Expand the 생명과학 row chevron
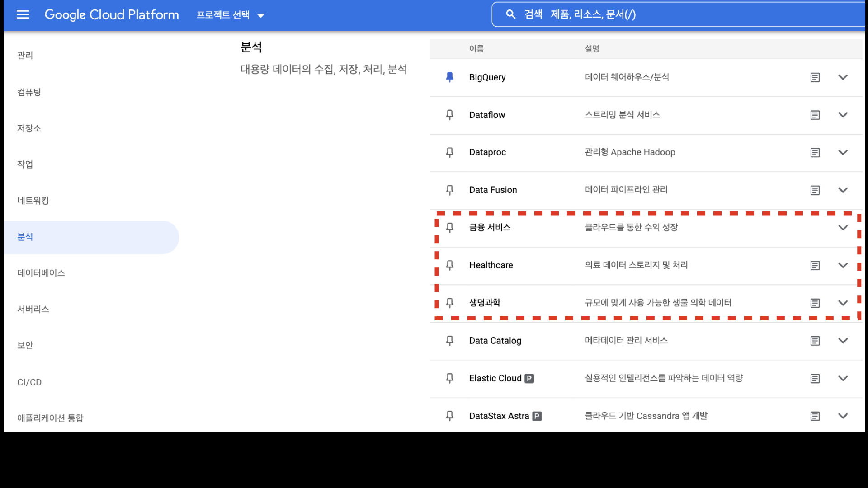868x488 pixels. pos(843,303)
